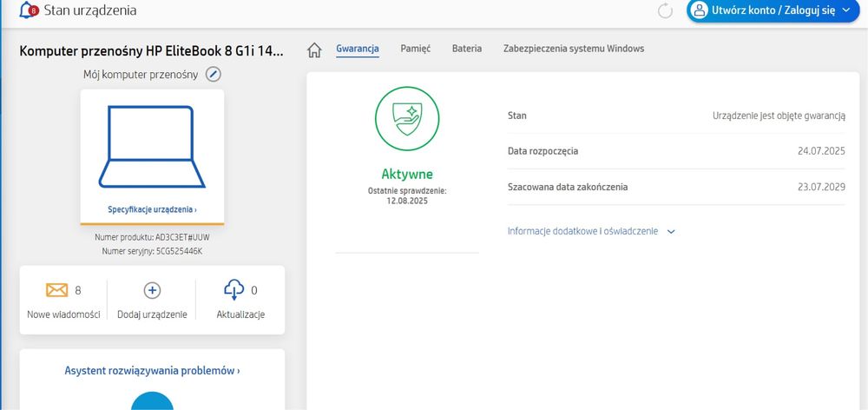
Task: Click the chevron next to Informacje dodatkowe
Action: 671,232
